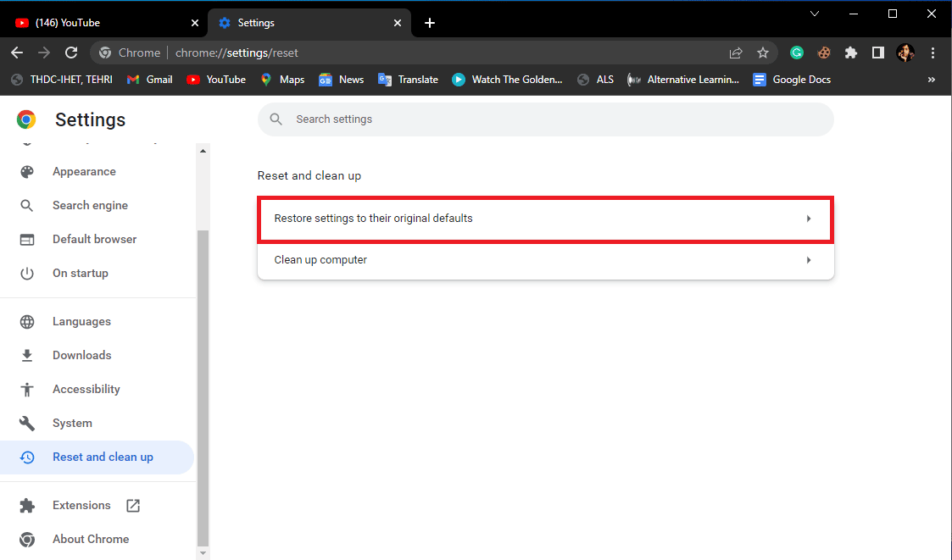Open the Translate bookmark
The width and height of the screenshot is (952, 560).
point(408,80)
